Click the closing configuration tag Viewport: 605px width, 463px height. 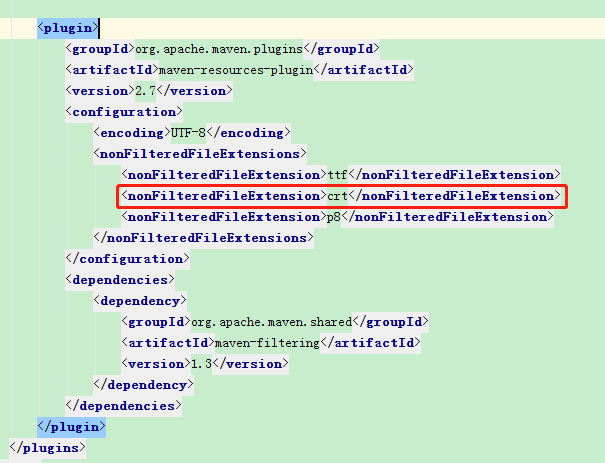point(127,259)
